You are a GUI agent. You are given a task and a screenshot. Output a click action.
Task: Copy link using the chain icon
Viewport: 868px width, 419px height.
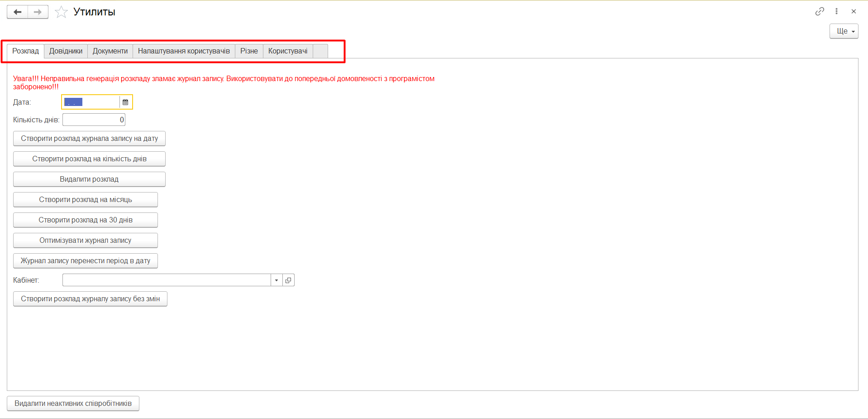(x=820, y=11)
